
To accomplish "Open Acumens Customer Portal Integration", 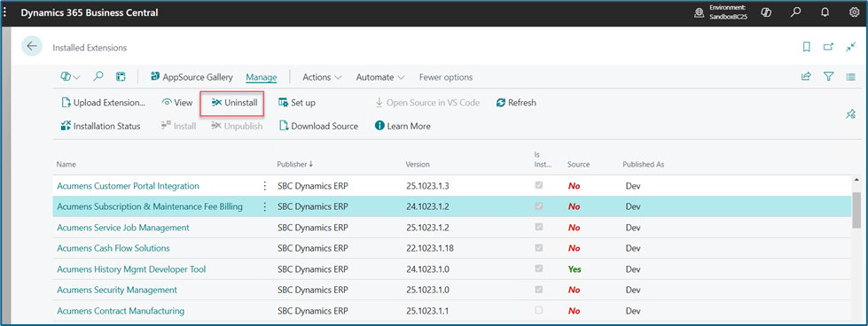I will pos(128,185).
